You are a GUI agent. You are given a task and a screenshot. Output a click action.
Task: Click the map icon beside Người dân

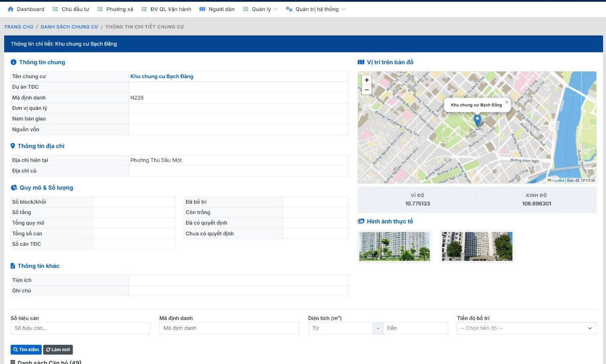[203, 9]
